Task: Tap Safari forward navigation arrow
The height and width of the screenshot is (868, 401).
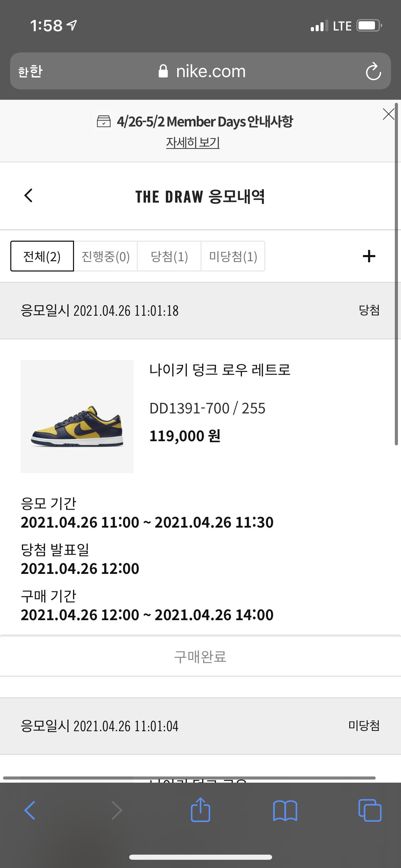Action: pyautogui.click(x=117, y=810)
